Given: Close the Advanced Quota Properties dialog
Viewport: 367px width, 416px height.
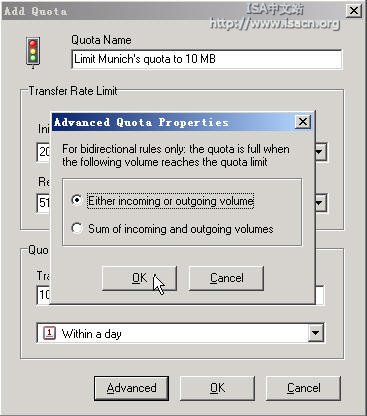Looking at the screenshot, I should tap(303, 122).
